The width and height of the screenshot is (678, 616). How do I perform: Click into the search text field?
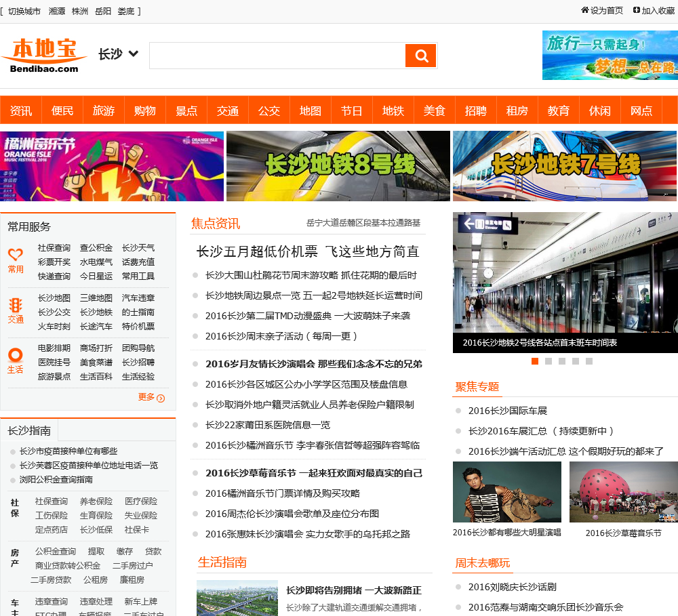(277, 56)
